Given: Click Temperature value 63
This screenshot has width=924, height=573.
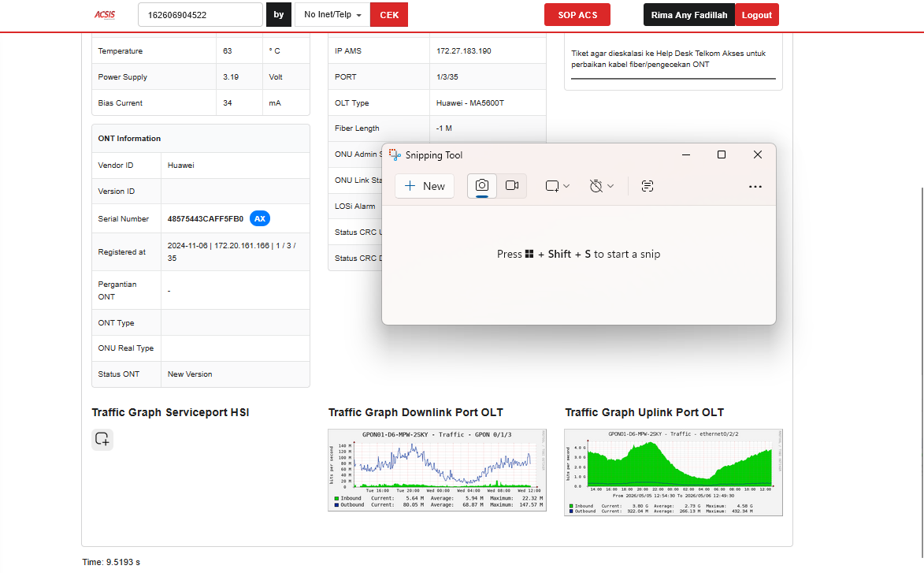Looking at the screenshot, I should (x=228, y=50).
